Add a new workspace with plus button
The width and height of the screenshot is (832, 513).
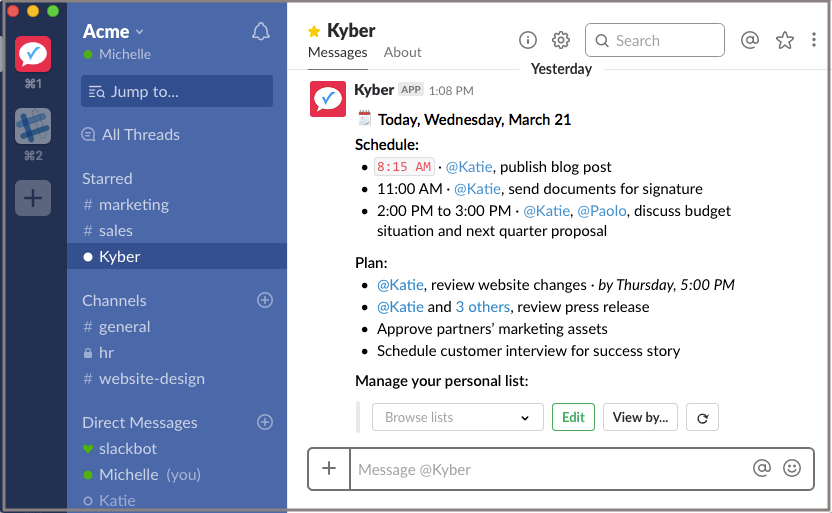tap(33, 198)
